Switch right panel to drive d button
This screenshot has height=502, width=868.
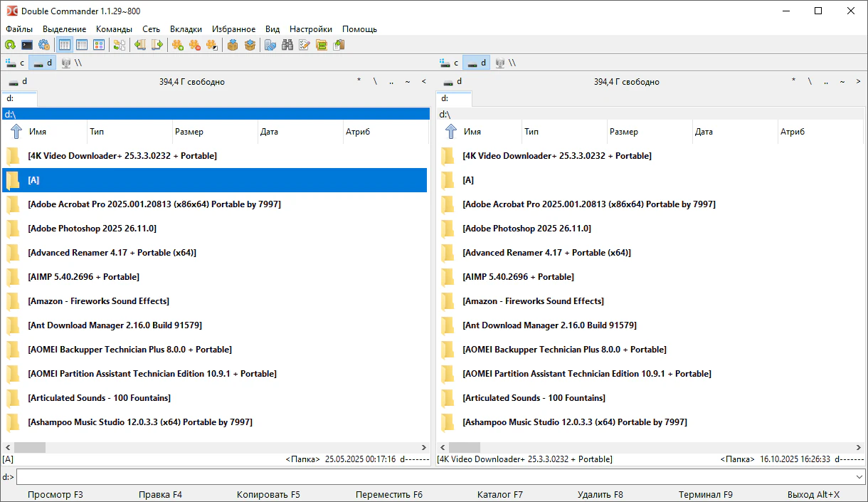(x=477, y=63)
